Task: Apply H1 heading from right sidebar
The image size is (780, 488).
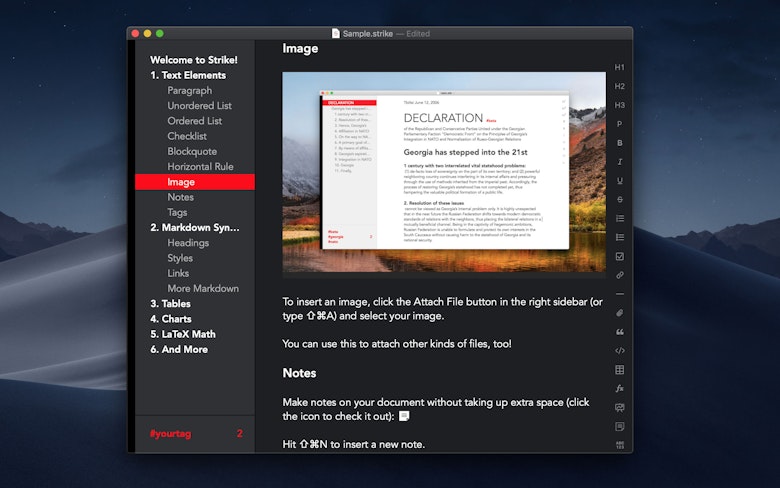Action: point(619,67)
